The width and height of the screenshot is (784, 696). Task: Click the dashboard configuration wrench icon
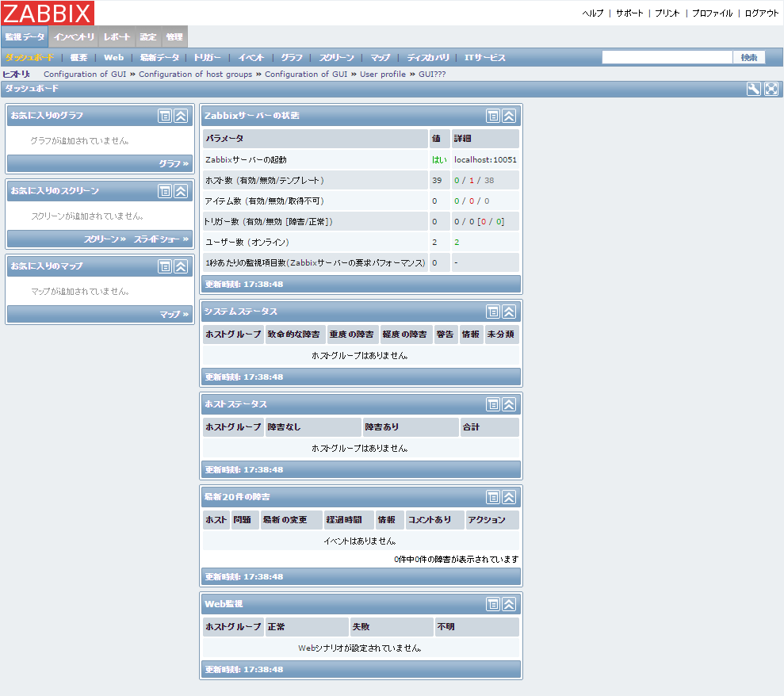(753, 89)
